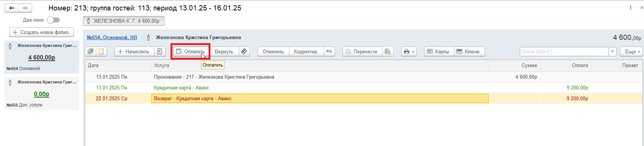Sort by Услуга column header
The width and height of the screenshot is (644, 146).
point(320,65)
